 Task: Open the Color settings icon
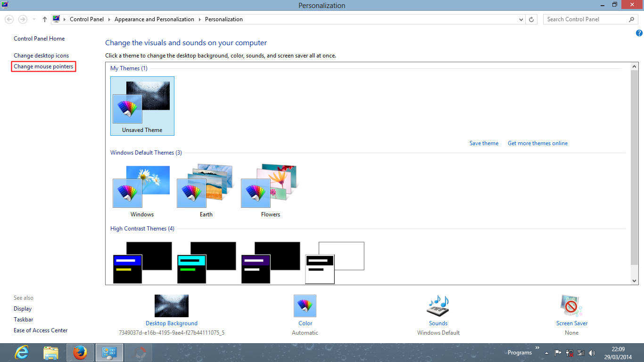point(305,306)
